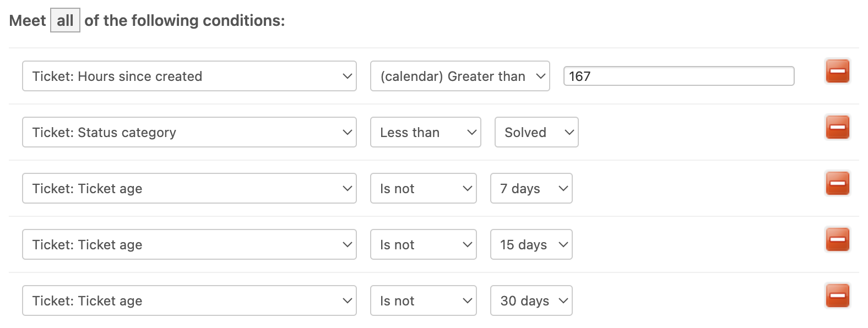The width and height of the screenshot is (868, 328).
Task: Open the Is not operator for 7 days row
Action: (x=424, y=188)
